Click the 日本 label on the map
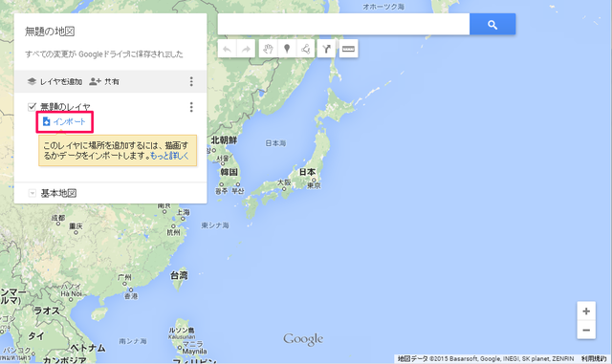This screenshot has height=364, width=612. (308, 172)
